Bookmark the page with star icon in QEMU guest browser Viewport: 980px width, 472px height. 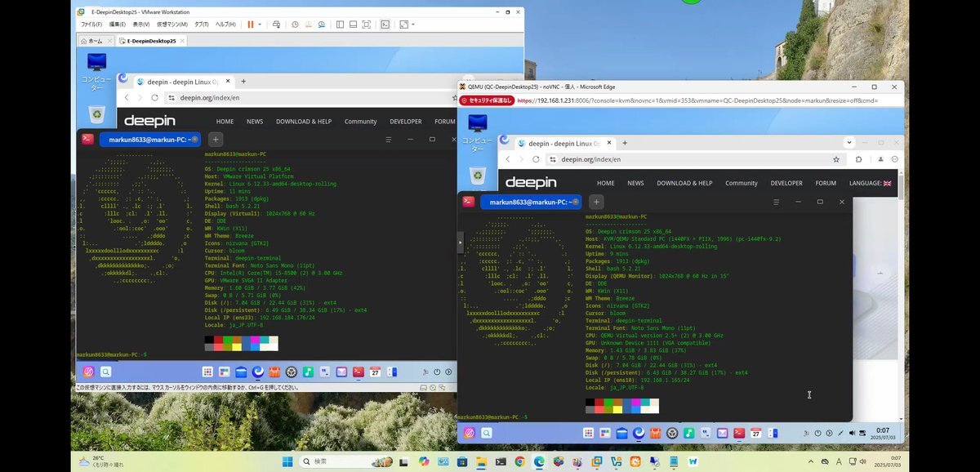click(x=836, y=159)
